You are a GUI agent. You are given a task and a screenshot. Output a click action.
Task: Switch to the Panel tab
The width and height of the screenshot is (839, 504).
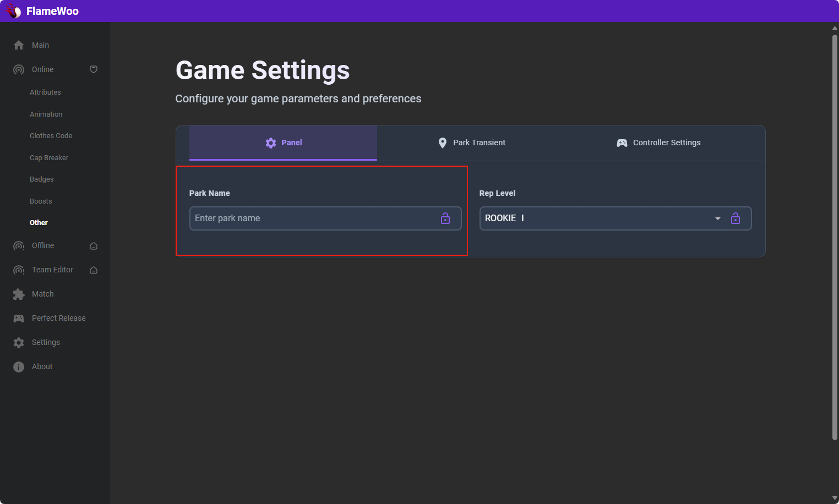click(x=283, y=143)
